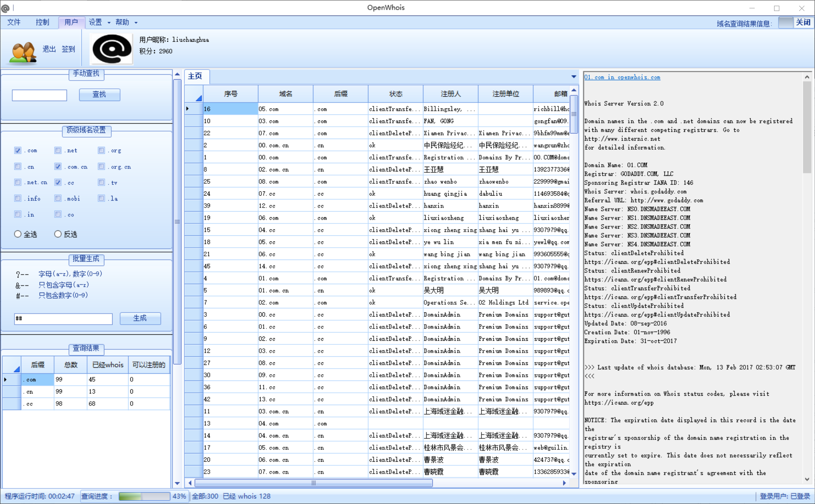Switch to the 主页 tab

pyautogui.click(x=195, y=76)
